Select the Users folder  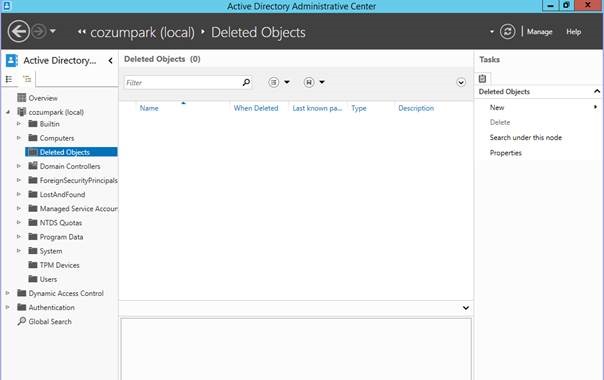click(48, 279)
